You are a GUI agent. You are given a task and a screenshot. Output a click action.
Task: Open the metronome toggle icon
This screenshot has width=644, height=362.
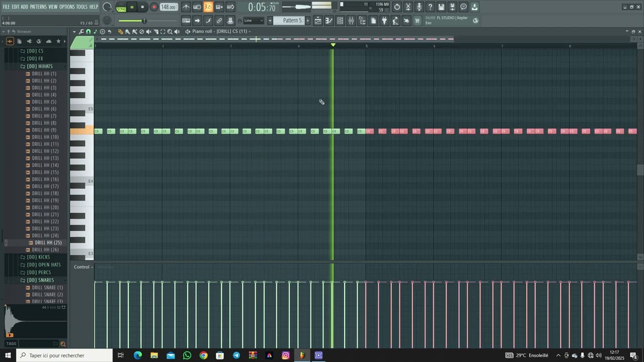click(186, 7)
